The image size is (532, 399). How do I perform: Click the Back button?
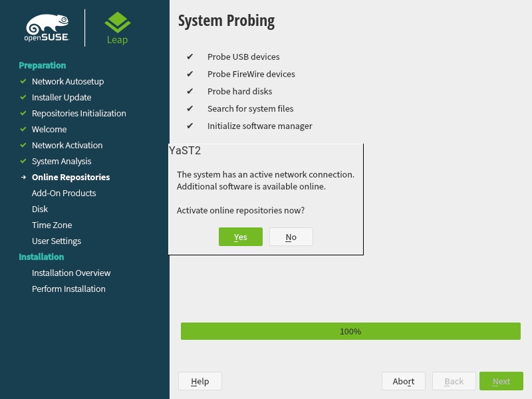coord(454,381)
